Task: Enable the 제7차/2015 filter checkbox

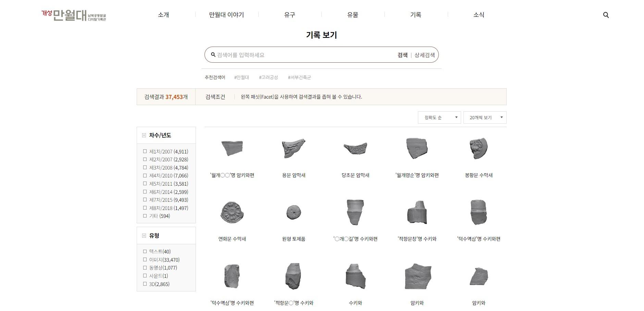Action: coord(145,200)
